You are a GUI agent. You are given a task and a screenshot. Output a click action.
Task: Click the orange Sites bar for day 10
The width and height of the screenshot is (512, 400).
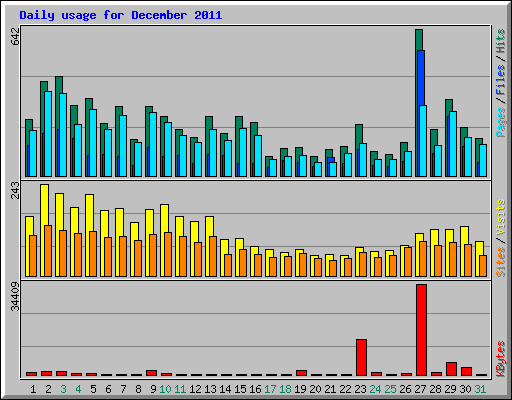coord(168,254)
